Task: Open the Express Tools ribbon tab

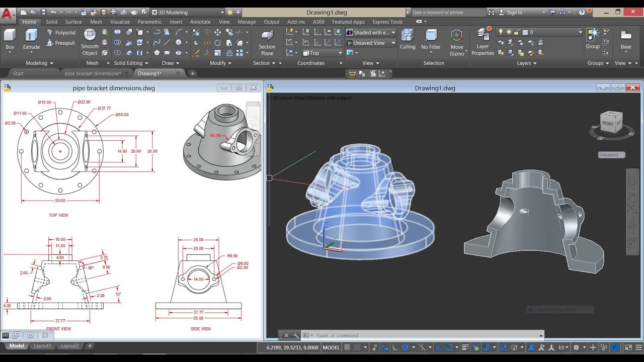Action: point(387,22)
